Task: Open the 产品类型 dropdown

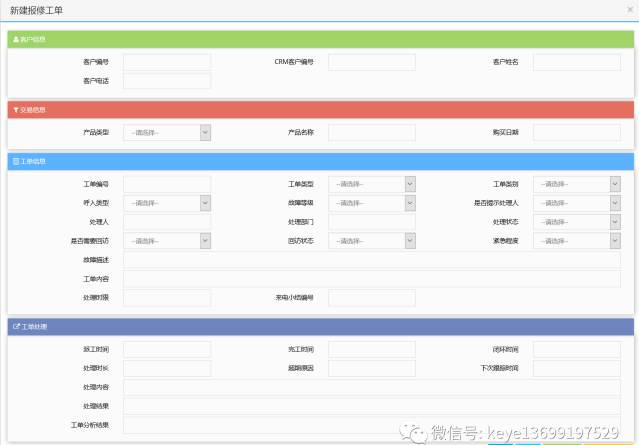Action: pyautogui.click(x=166, y=132)
